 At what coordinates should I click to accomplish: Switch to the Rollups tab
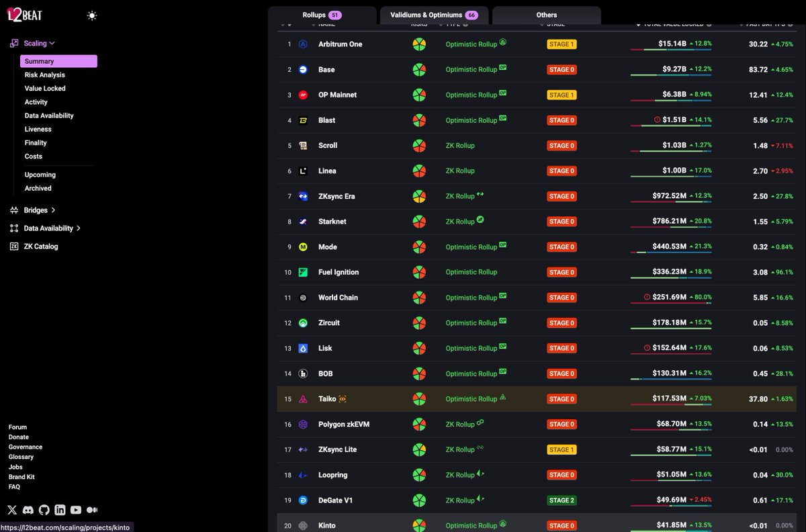pyautogui.click(x=322, y=15)
